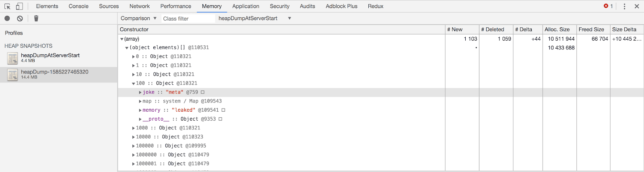Sort by the Size Delta column header
644x172 pixels.
[624, 29]
